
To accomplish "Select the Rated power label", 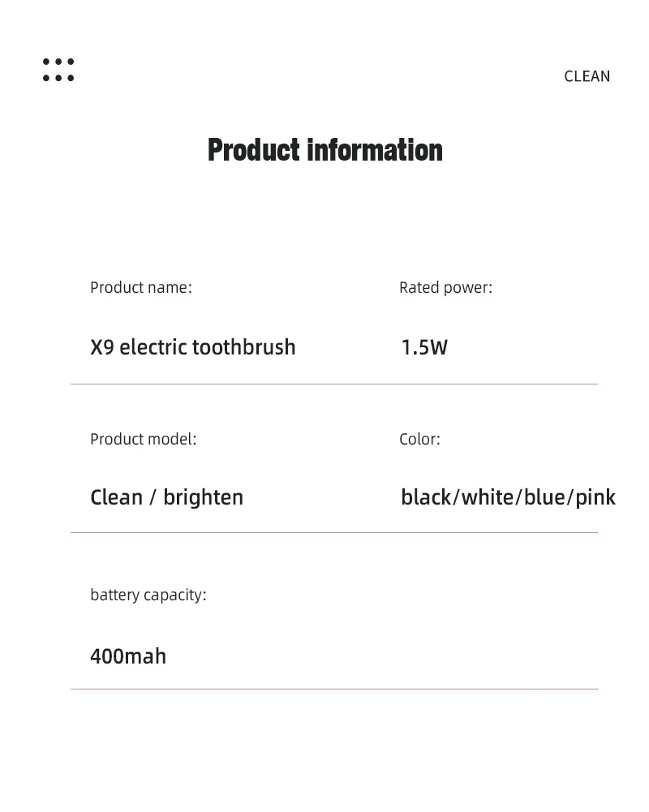I will [445, 287].
